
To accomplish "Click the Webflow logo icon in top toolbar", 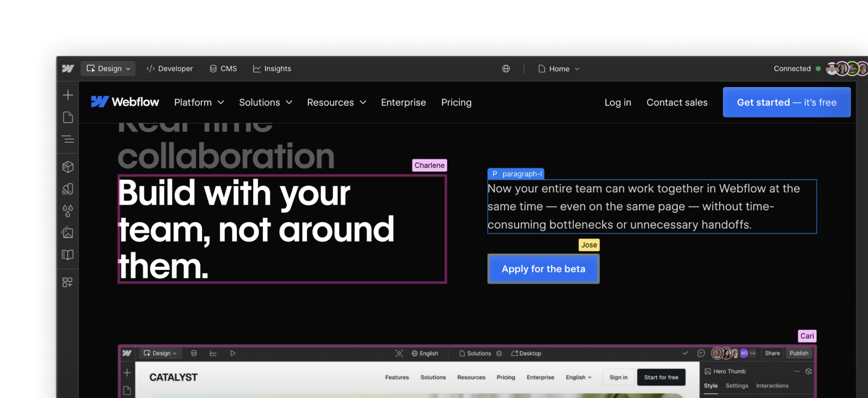I will coord(68,69).
